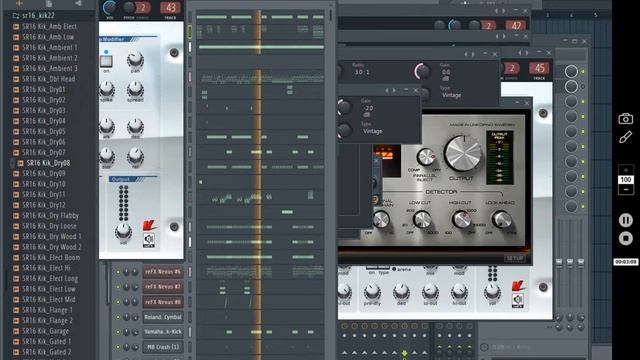Click the track number 43 display

[171, 8]
